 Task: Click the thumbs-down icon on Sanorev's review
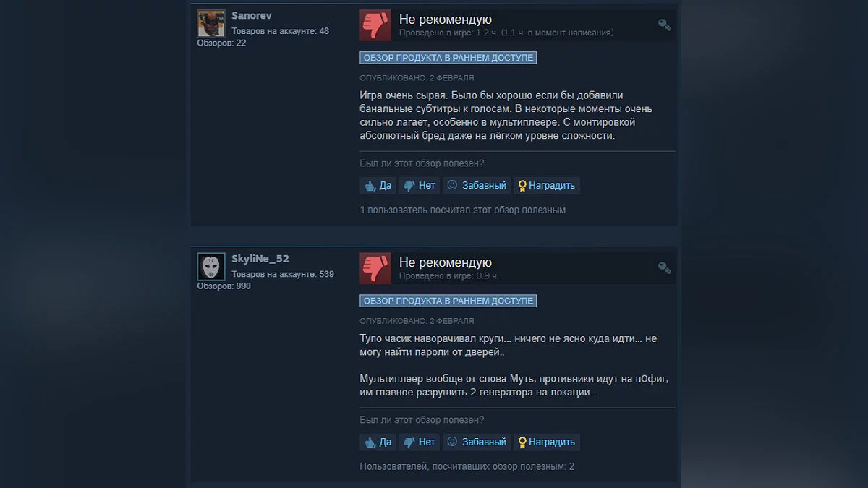pyautogui.click(x=375, y=25)
